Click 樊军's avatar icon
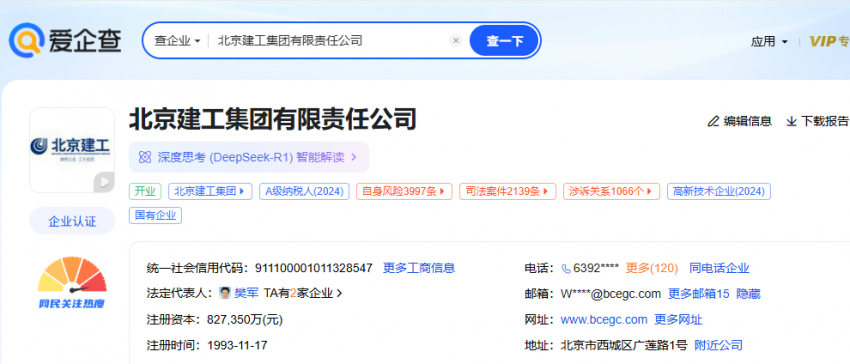 tap(225, 293)
